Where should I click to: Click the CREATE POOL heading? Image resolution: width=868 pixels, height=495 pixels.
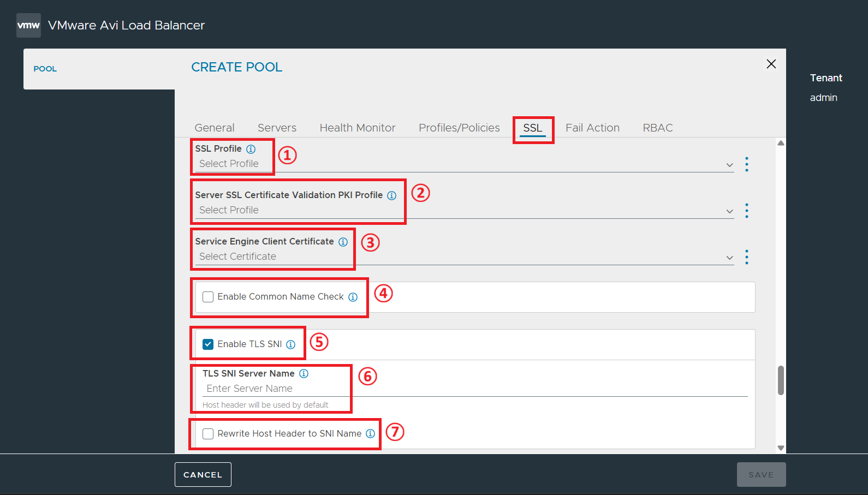236,67
